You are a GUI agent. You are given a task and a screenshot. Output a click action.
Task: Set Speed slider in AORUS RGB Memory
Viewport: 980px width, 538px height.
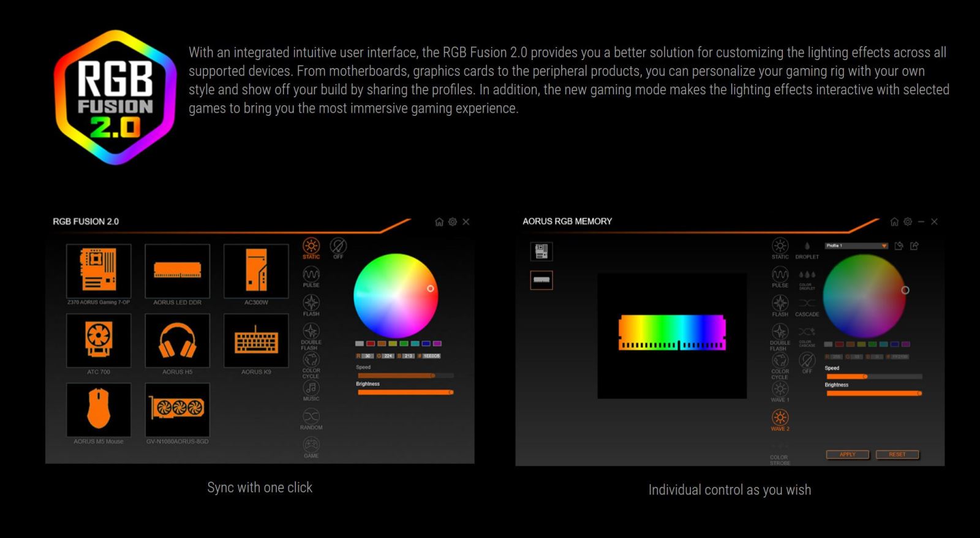coord(874,376)
